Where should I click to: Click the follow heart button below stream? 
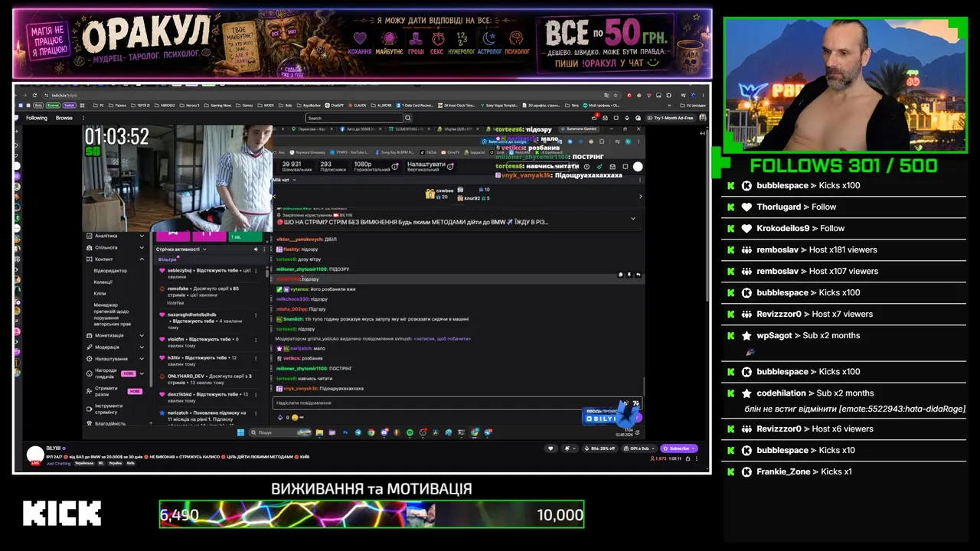pos(550,448)
